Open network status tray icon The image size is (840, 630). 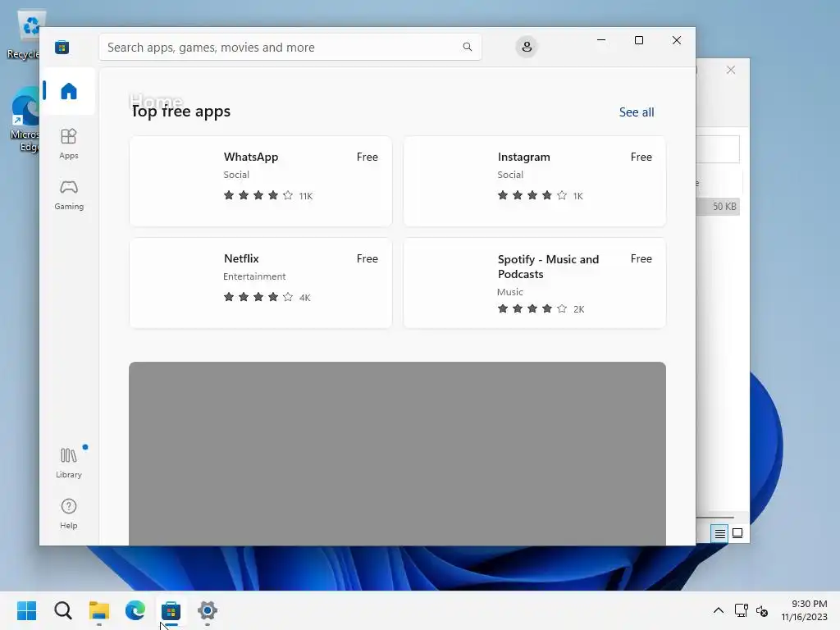(742, 610)
